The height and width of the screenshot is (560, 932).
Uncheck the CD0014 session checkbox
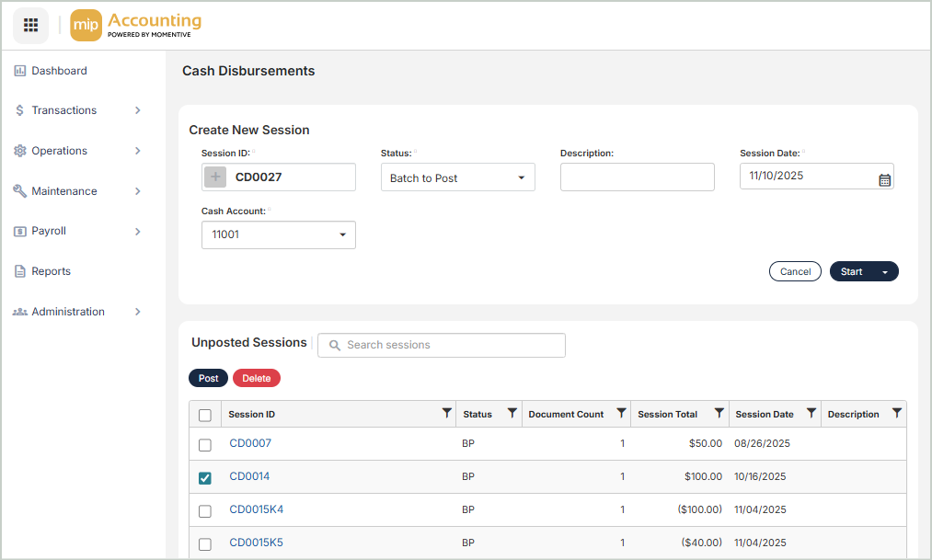pyautogui.click(x=204, y=478)
